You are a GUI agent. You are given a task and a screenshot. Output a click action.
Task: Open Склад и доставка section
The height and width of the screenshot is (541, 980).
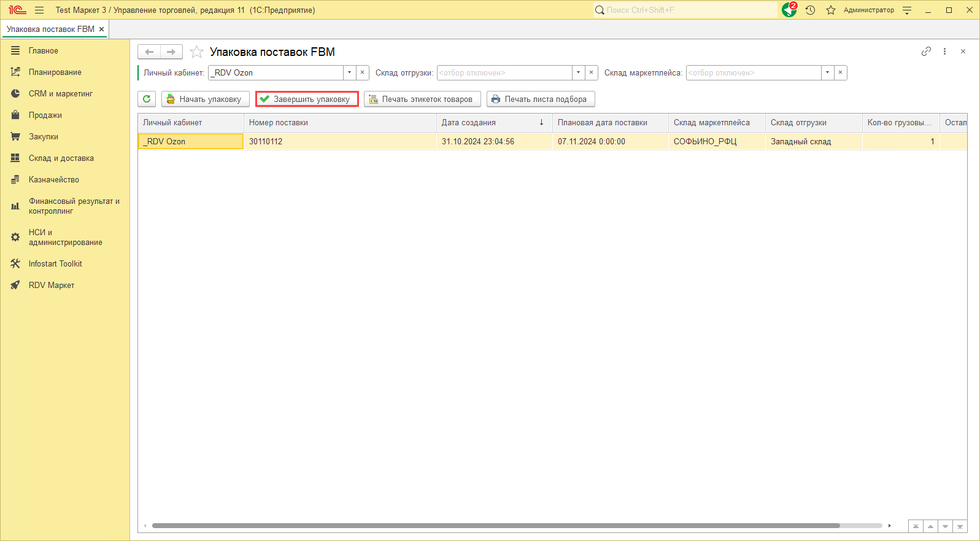[x=65, y=158]
